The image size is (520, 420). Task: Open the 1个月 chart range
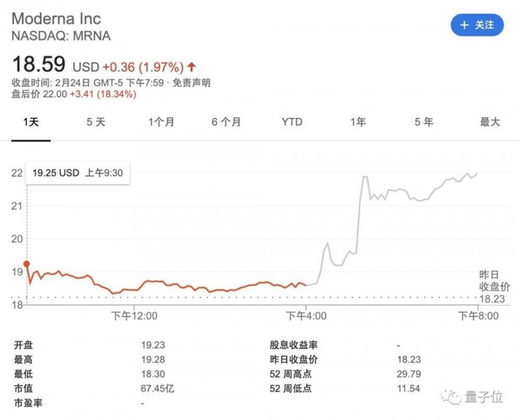pos(161,122)
